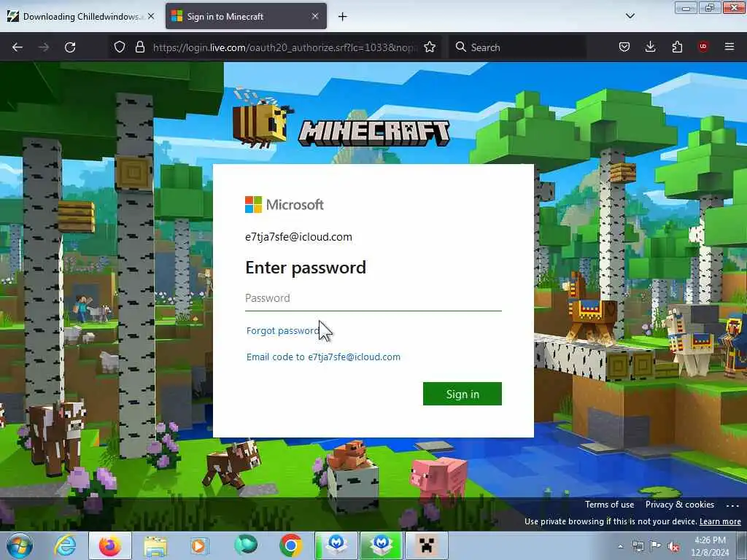The width and height of the screenshot is (747, 560).
Task: Launch Windows Media Player from taskbar
Action: 200,545
